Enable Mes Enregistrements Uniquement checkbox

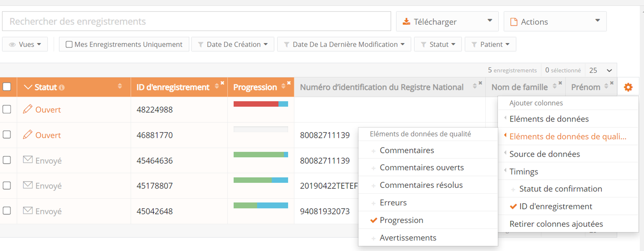click(x=69, y=45)
